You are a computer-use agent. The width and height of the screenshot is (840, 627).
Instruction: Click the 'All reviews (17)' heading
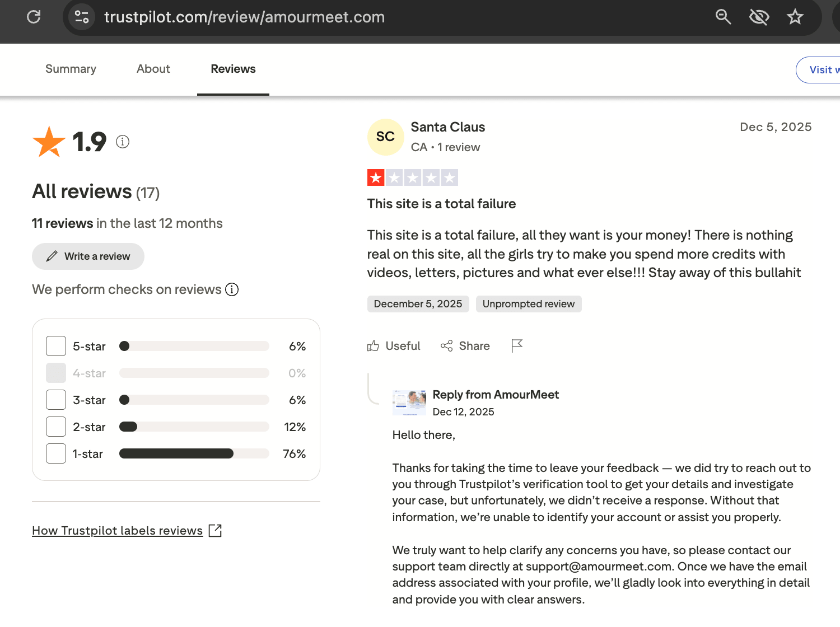pyautogui.click(x=96, y=192)
